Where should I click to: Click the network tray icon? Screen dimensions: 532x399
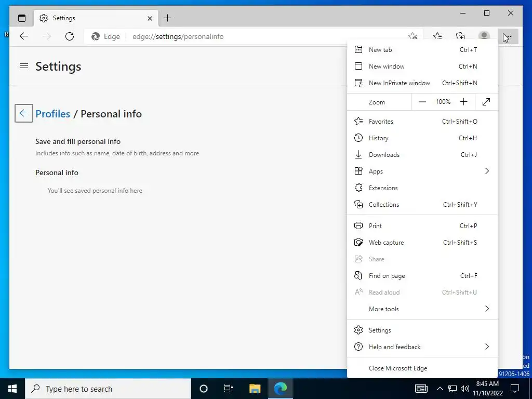point(453,389)
